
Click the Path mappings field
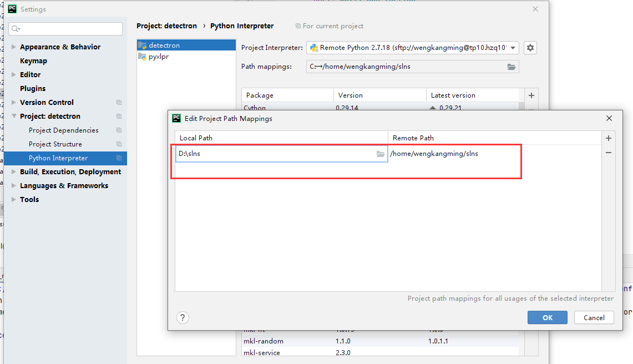(x=413, y=67)
